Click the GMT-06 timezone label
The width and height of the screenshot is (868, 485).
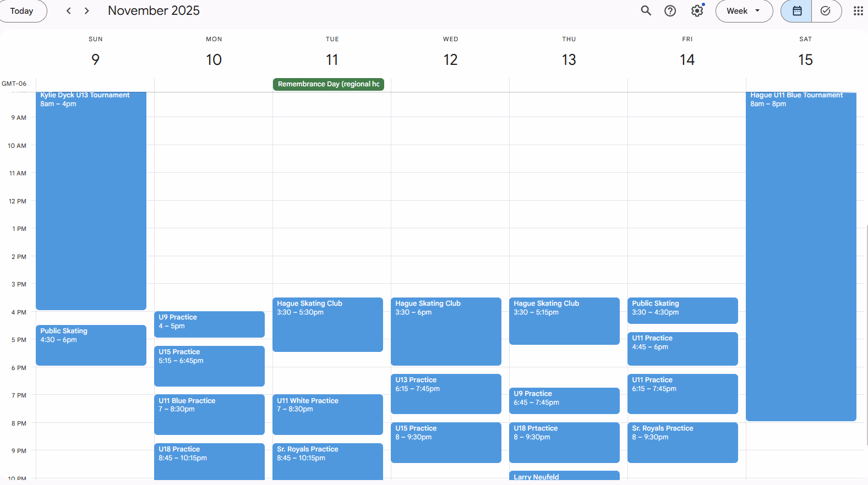[x=14, y=84]
